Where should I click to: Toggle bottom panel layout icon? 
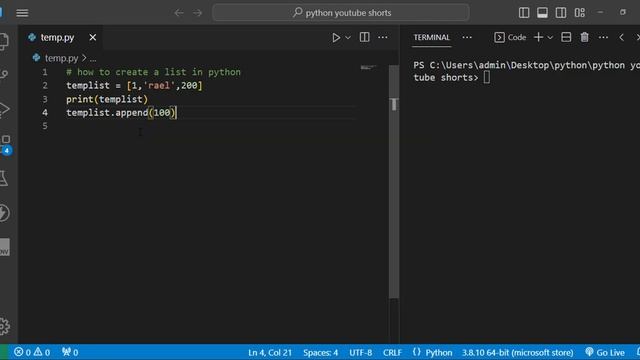[x=542, y=13]
